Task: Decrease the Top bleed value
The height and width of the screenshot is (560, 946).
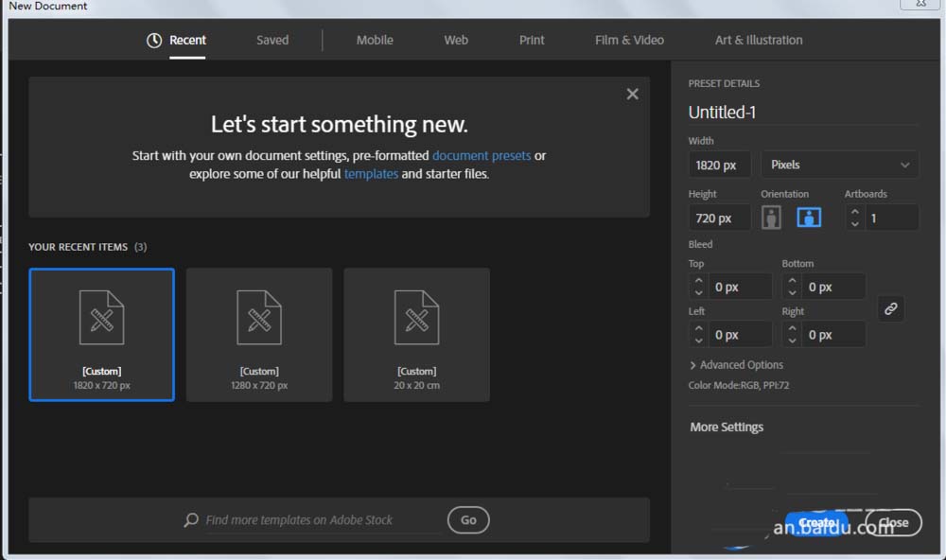Action: point(699,292)
